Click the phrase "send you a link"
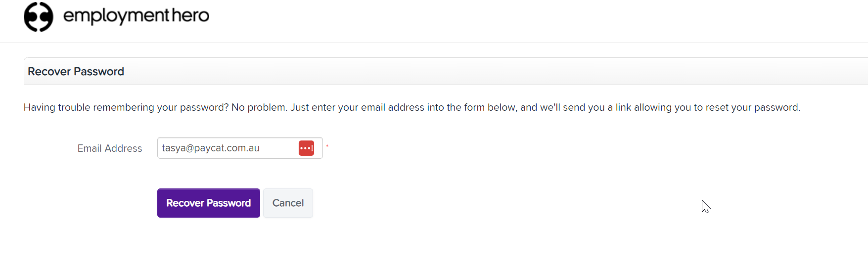 click(x=597, y=107)
